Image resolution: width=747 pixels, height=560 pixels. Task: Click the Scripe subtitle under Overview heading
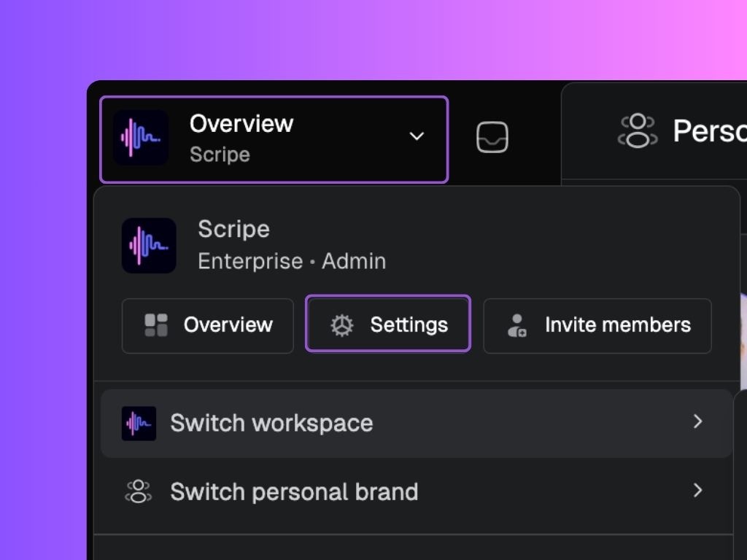point(220,155)
